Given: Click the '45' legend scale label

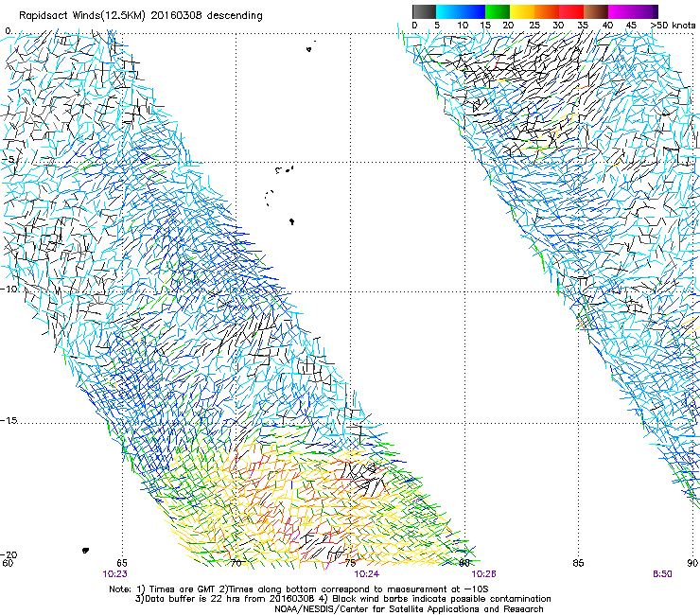Looking at the screenshot, I should [x=631, y=25].
